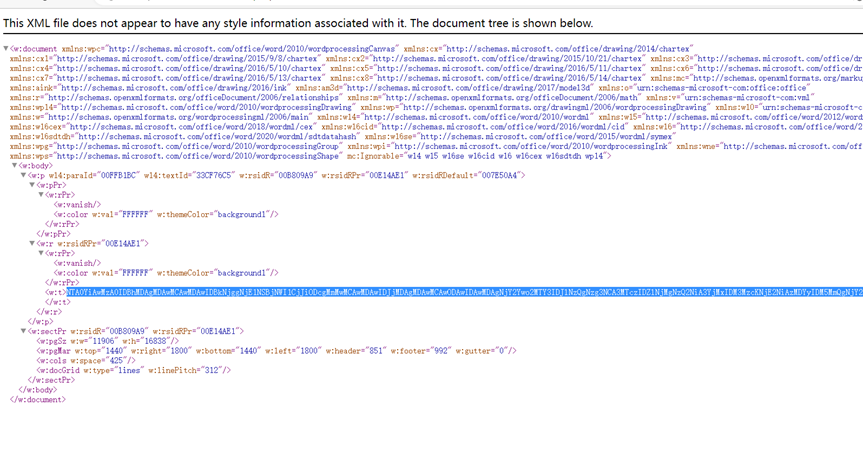Collapse the w:p paragraph node

click(23, 175)
